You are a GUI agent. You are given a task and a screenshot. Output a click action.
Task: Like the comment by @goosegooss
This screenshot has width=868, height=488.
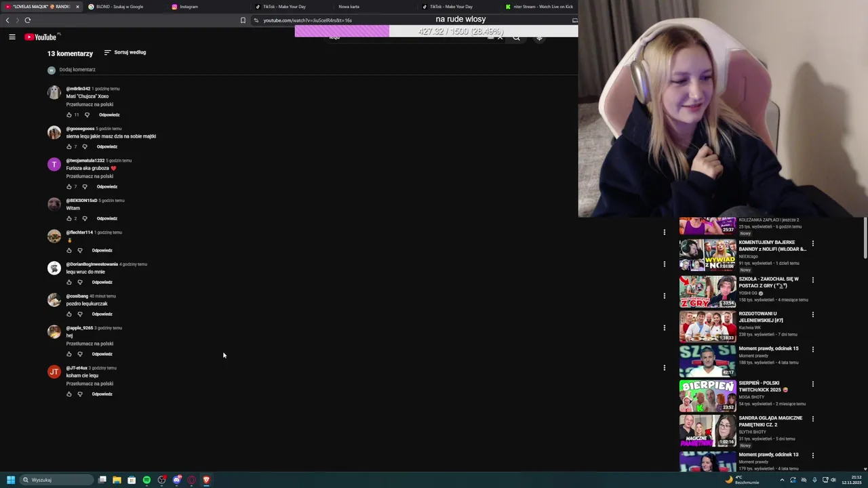tap(68, 146)
